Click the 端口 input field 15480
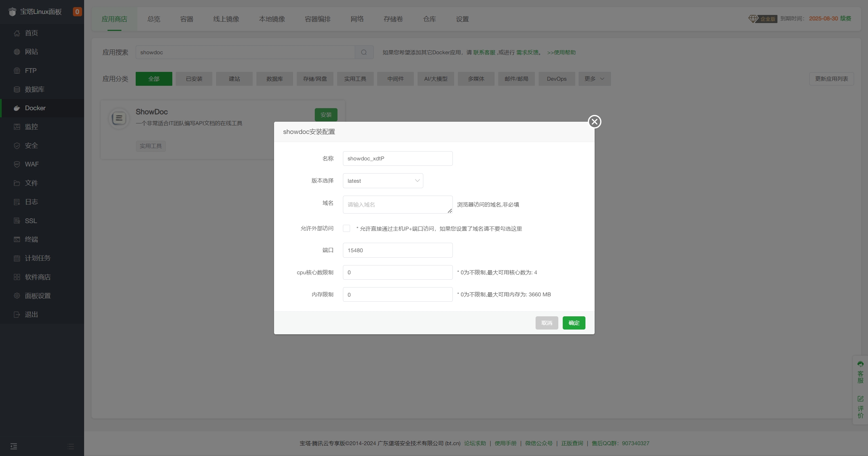Viewport: 868px width, 456px height. pos(398,250)
